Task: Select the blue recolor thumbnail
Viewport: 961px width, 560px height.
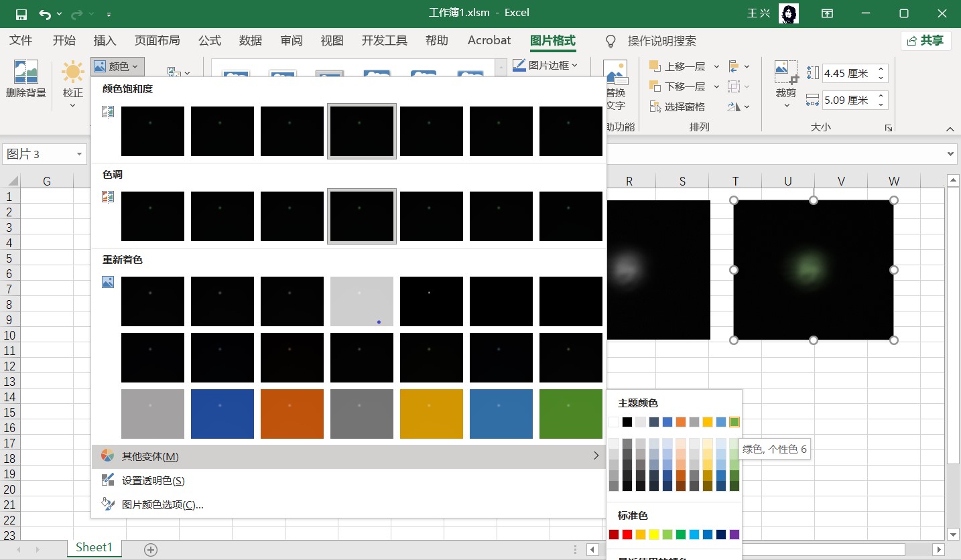Action: pos(222,414)
